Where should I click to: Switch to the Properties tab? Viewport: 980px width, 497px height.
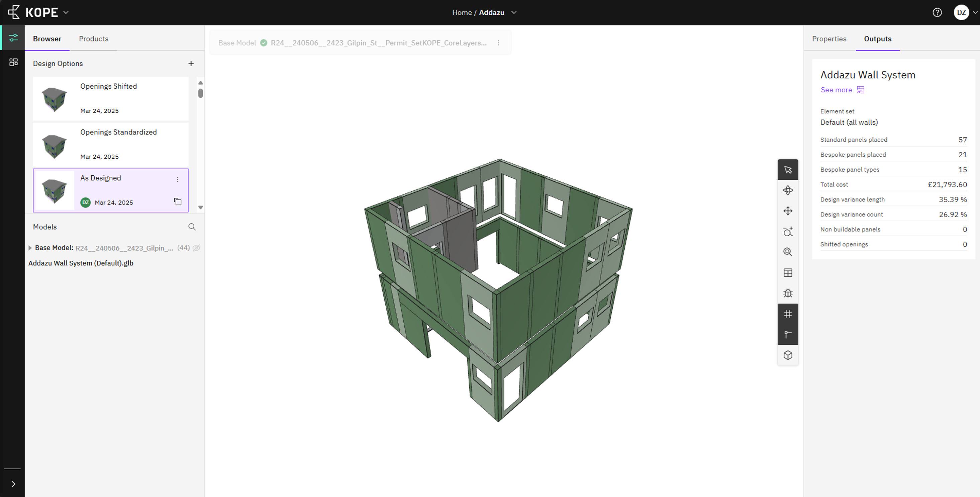point(829,39)
